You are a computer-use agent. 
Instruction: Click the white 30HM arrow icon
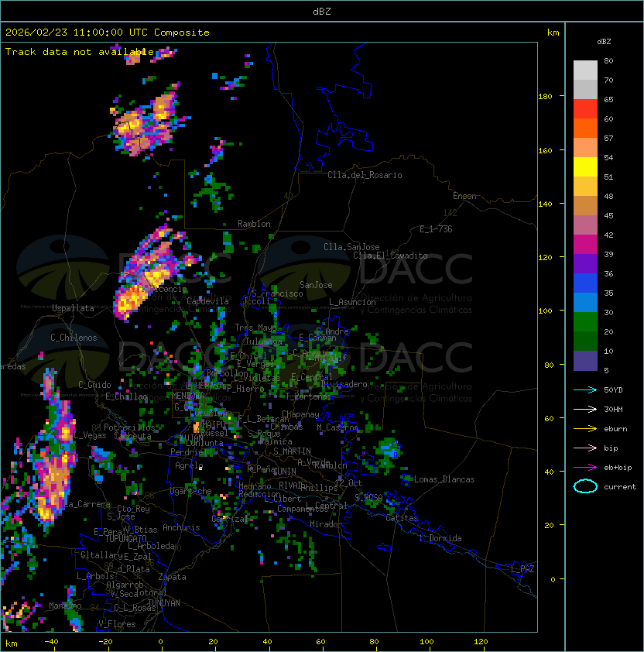coord(585,409)
